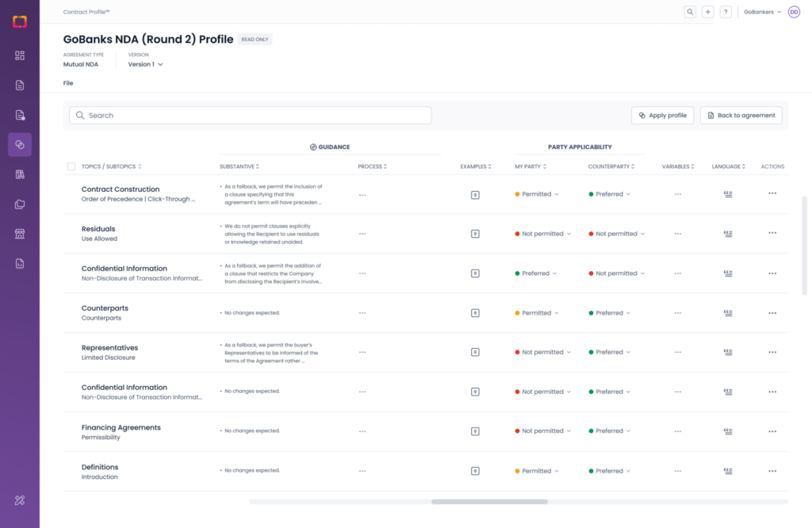Open the actions menu for the Definitions row
Screen dimensions: 812x528
pyautogui.click(x=772, y=470)
